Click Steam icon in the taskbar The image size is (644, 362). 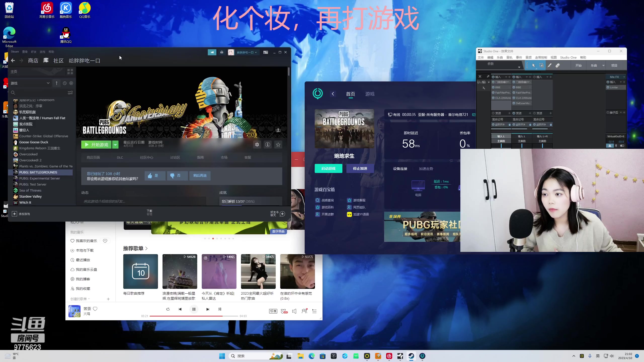pyautogui.click(x=411, y=356)
